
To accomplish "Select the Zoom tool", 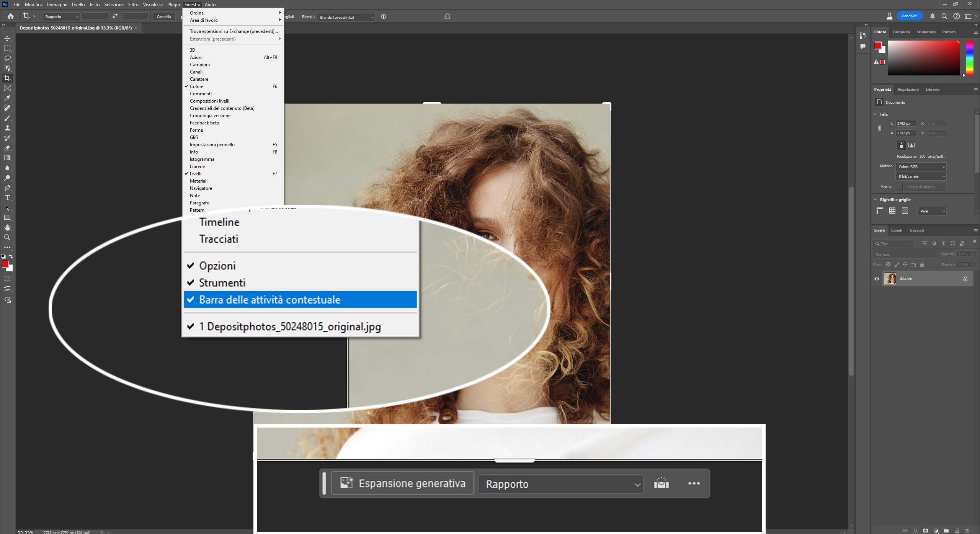I will coord(7,237).
